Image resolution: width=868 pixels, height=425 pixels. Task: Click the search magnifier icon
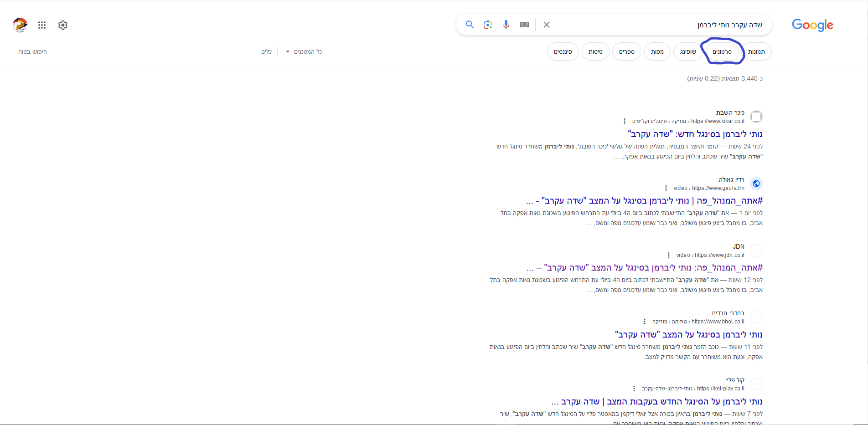pos(470,25)
